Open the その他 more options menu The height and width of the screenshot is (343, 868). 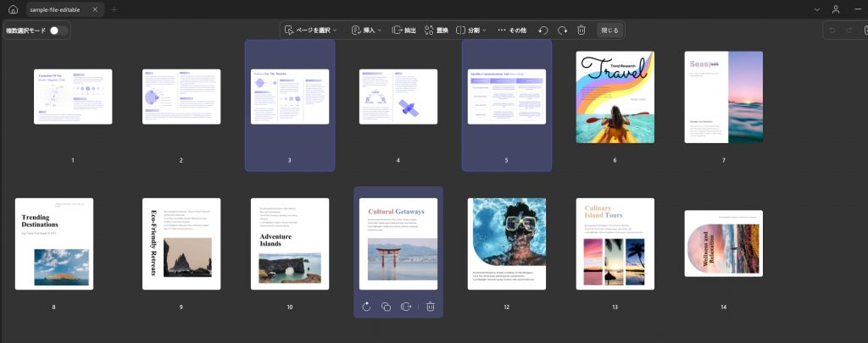[x=511, y=30]
